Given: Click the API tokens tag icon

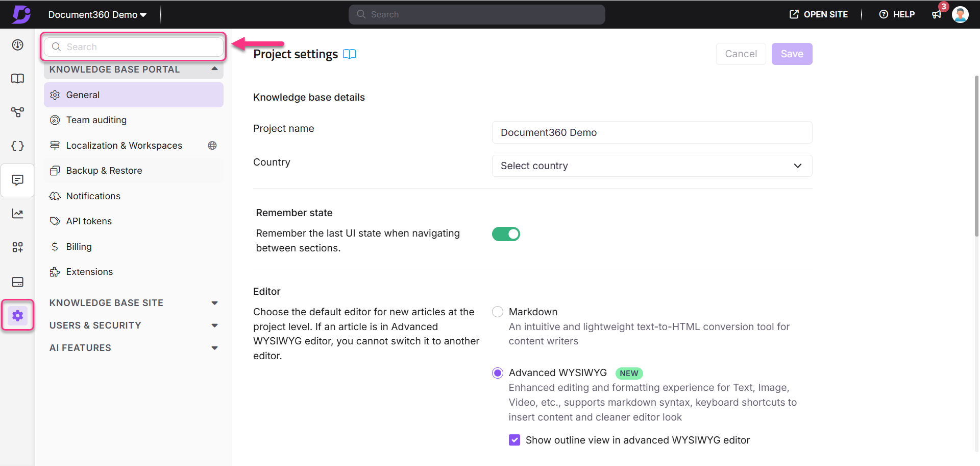Looking at the screenshot, I should [55, 221].
